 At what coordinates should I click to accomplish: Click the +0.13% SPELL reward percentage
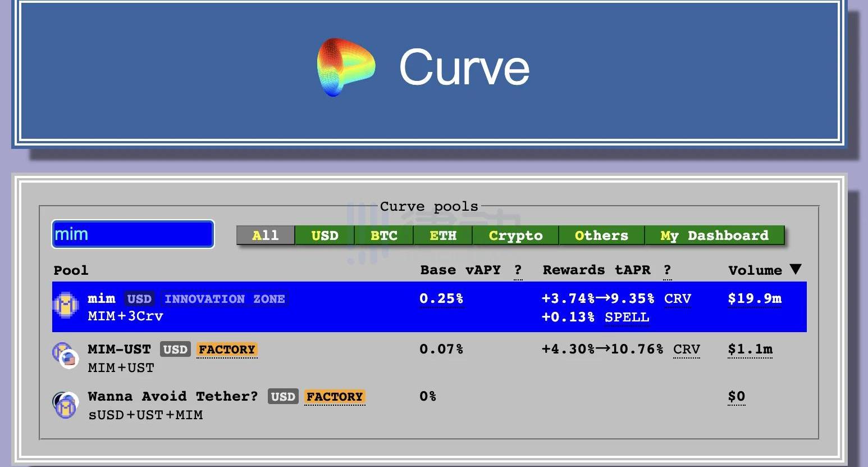[x=568, y=317]
